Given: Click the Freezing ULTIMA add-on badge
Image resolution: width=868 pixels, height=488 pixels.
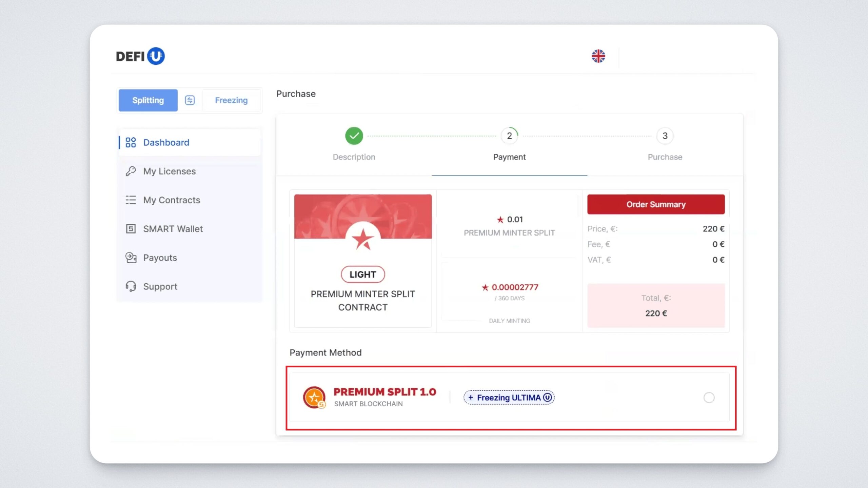Looking at the screenshot, I should 509,397.
